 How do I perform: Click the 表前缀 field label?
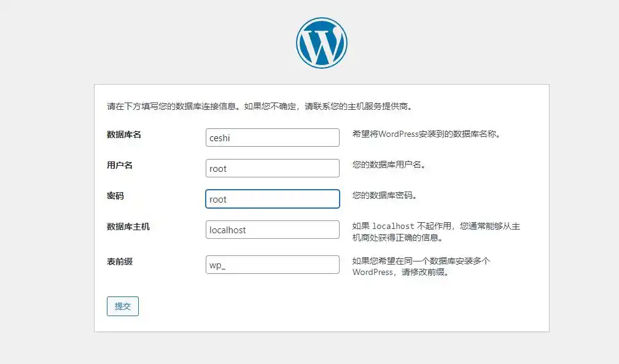point(120,261)
